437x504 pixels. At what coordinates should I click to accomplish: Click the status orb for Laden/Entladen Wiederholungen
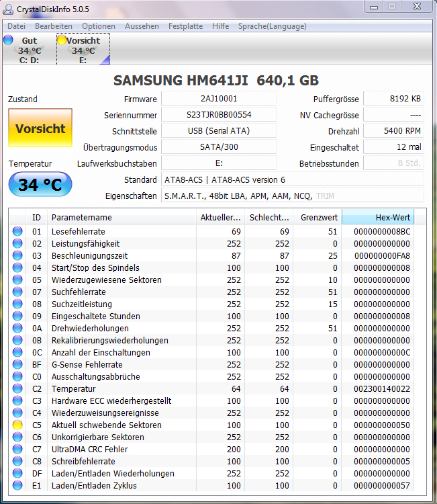(x=17, y=474)
